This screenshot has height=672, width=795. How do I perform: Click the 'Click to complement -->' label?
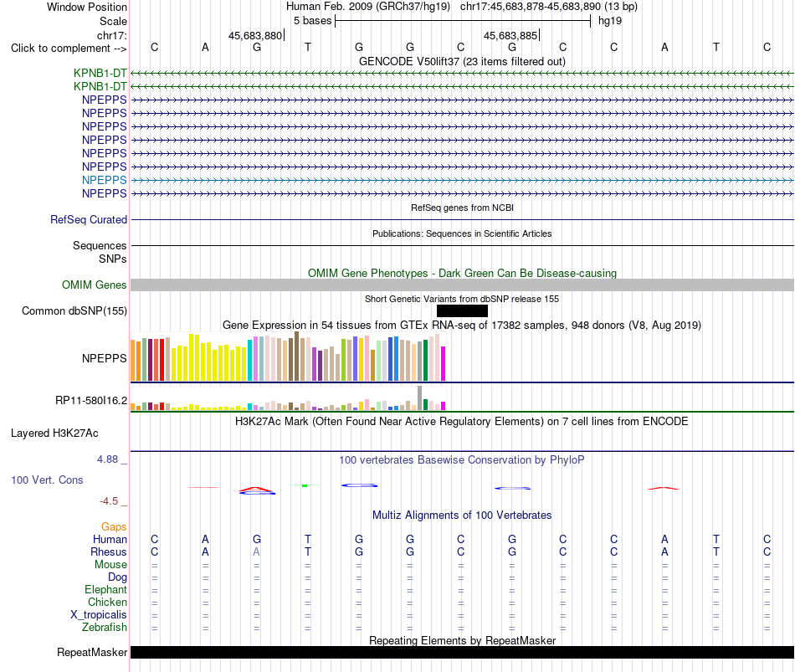pos(69,49)
